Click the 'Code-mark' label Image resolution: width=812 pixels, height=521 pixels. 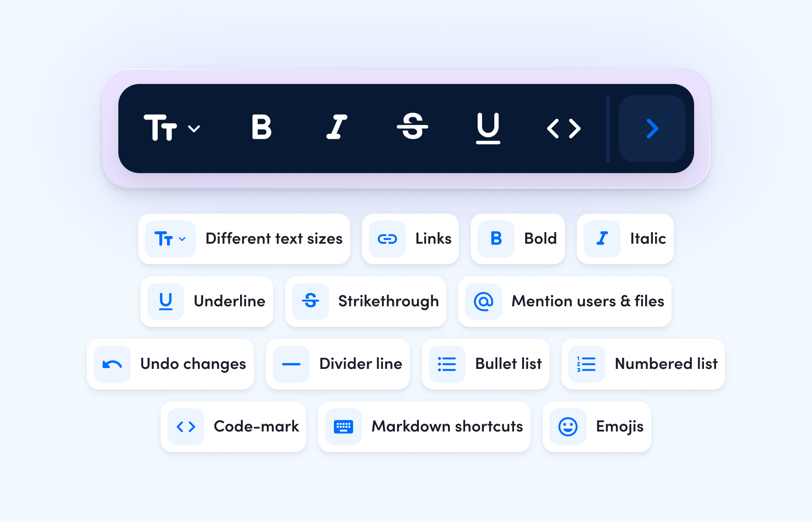256,426
